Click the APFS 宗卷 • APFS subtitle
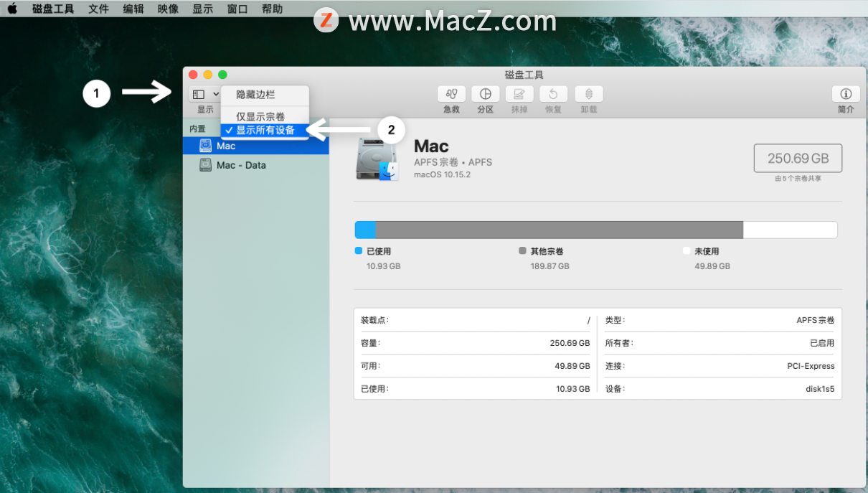 (453, 162)
